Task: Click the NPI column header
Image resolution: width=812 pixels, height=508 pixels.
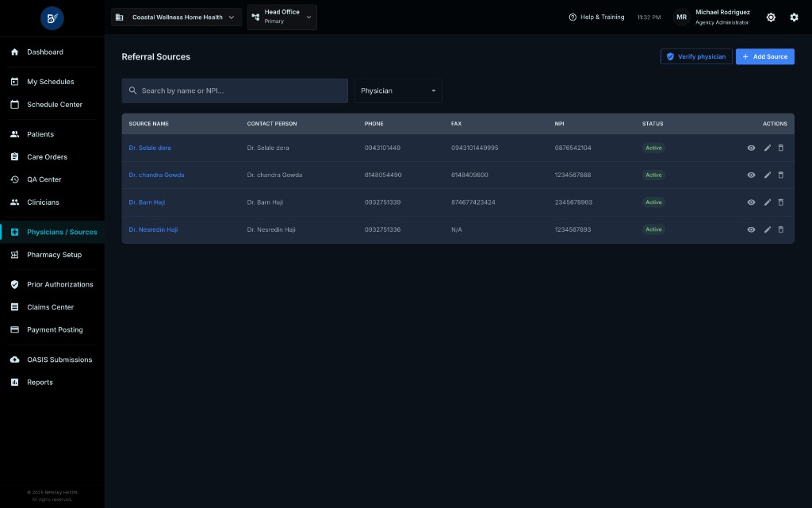Action: click(x=559, y=123)
